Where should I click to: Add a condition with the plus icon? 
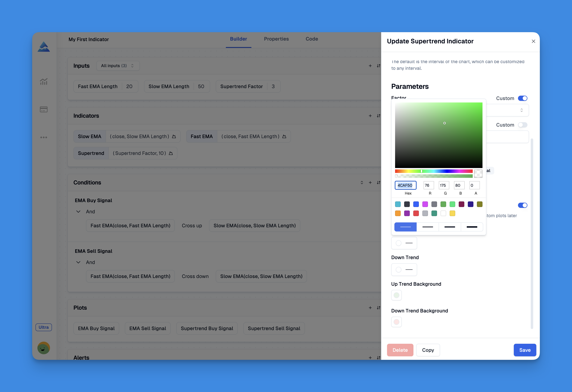tap(370, 183)
